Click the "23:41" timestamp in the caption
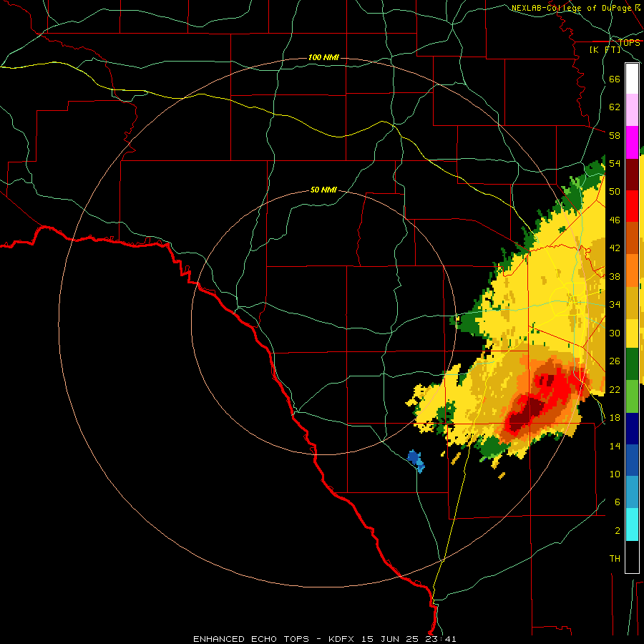Viewport: 644px width, 644px height. point(441,639)
